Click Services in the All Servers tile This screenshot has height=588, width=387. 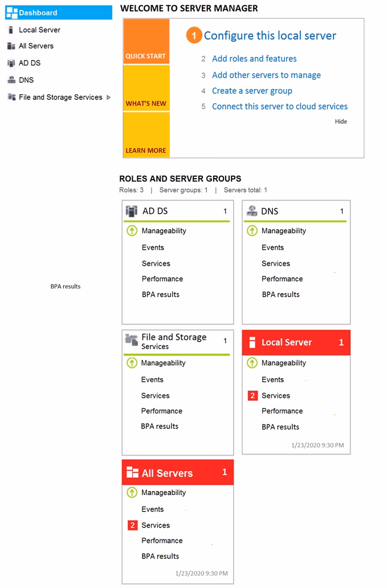click(156, 525)
